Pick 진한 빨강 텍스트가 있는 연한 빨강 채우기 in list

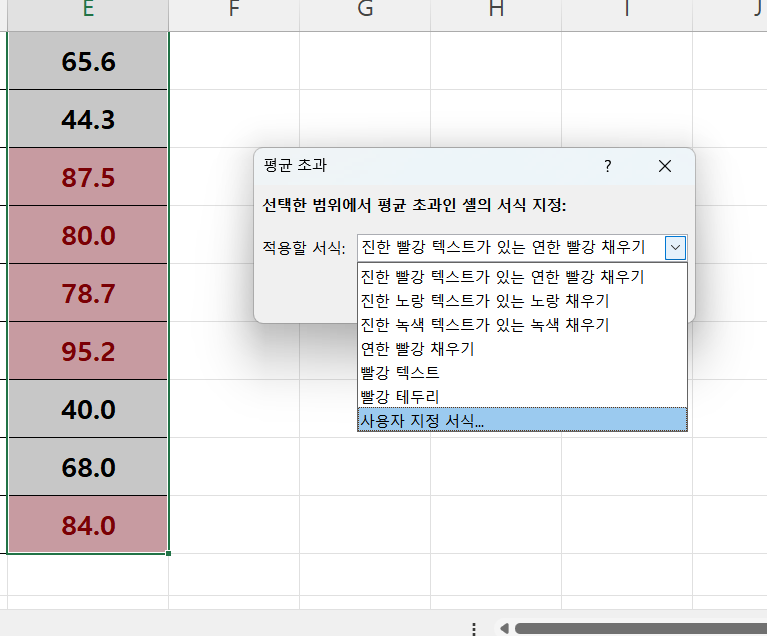522,276
